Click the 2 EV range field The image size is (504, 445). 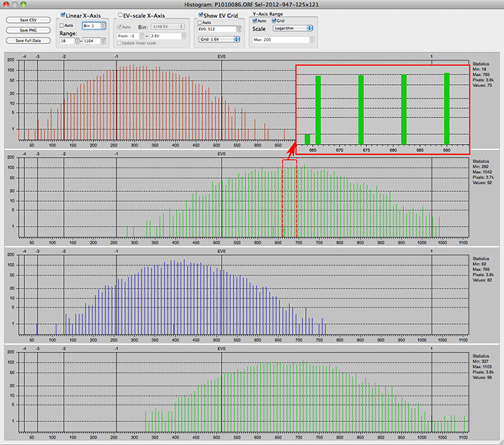(166, 36)
